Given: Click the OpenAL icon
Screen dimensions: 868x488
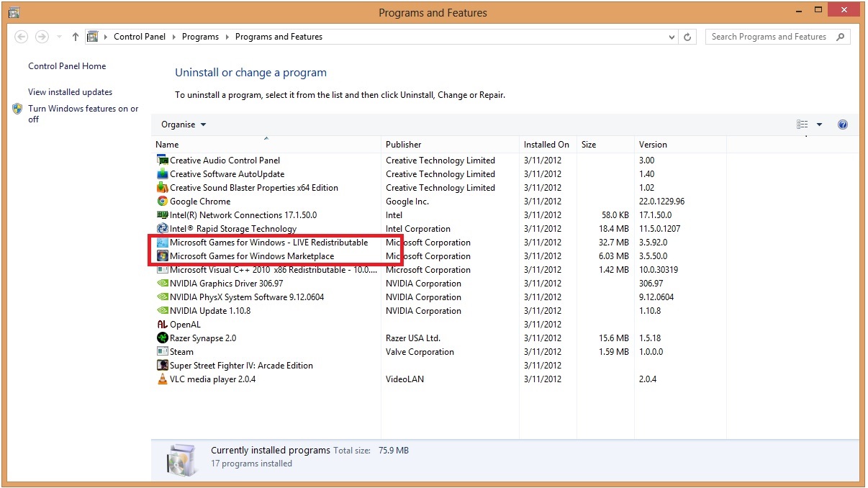Looking at the screenshot, I should [162, 325].
